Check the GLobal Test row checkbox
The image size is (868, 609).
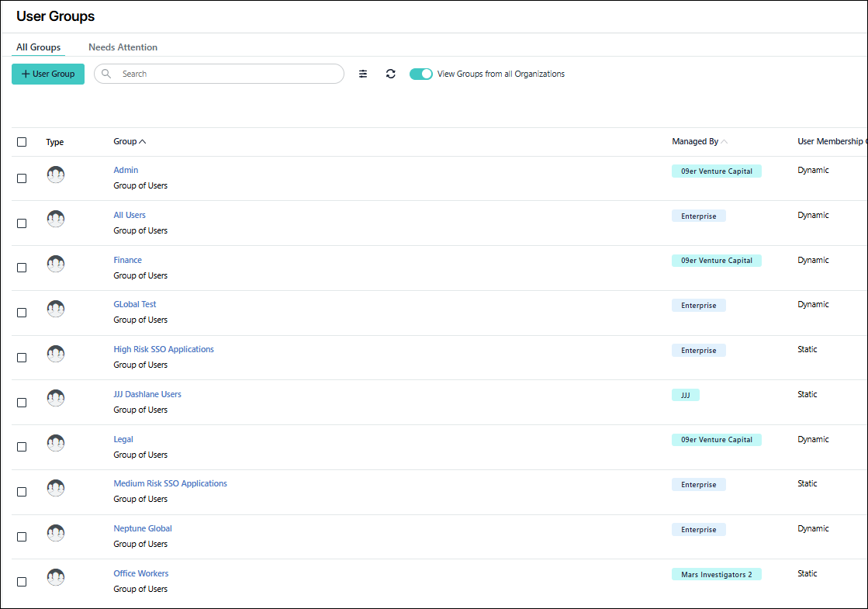[22, 313]
